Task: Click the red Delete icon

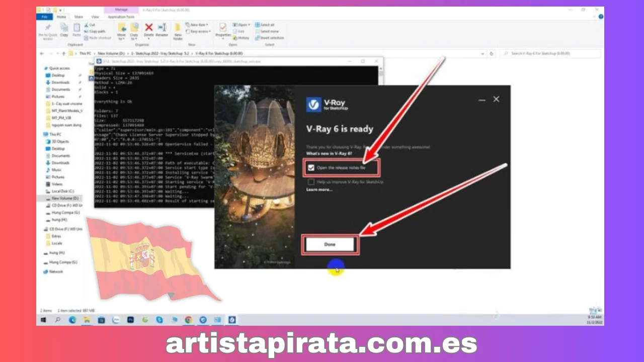Action: point(149,27)
